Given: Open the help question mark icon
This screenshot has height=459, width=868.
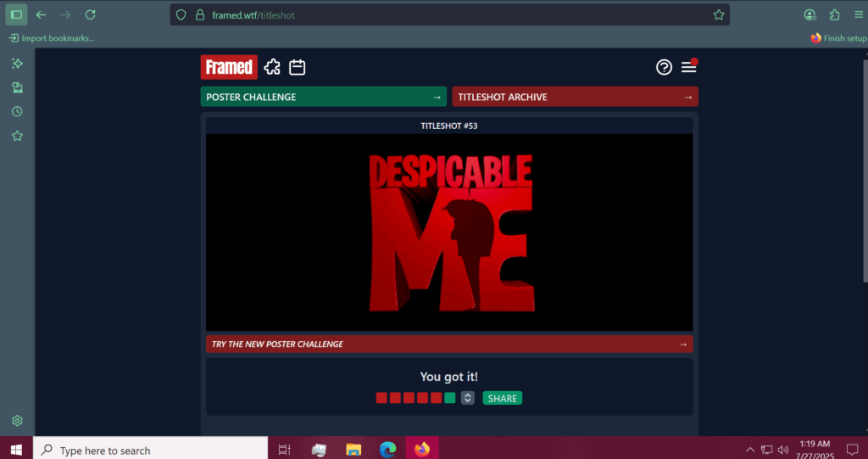Looking at the screenshot, I should tap(664, 67).
